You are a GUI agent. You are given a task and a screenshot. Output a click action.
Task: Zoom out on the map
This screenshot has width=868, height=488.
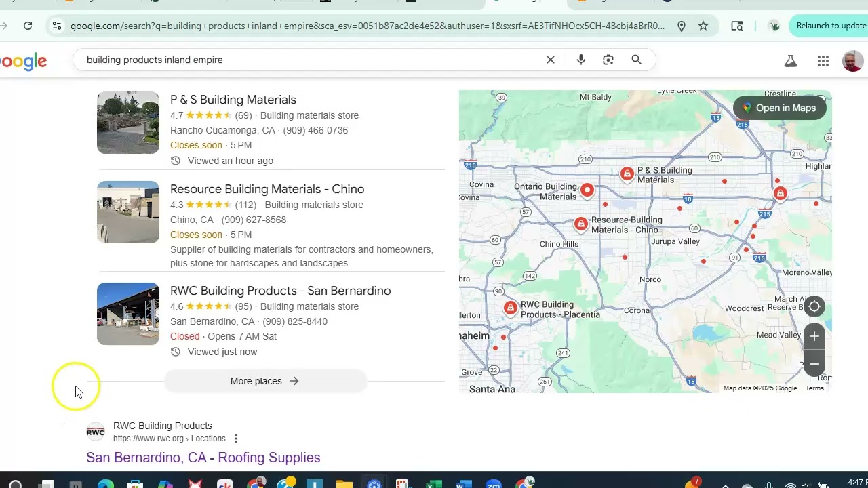tap(814, 364)
